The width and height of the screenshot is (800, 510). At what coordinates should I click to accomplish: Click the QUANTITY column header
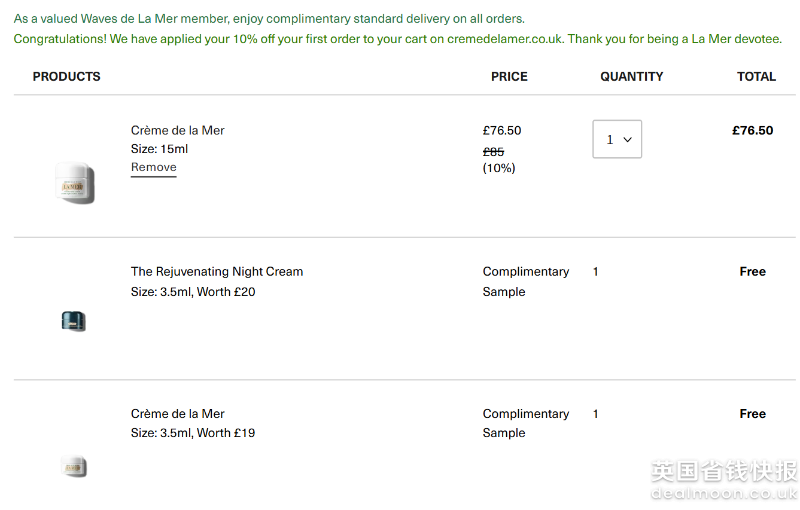(x=631, y=76)
